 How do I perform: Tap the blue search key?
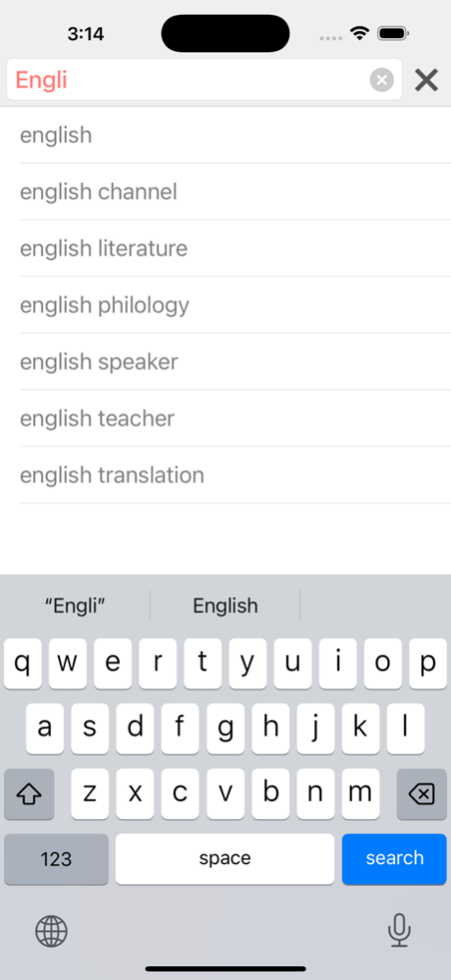394,859
